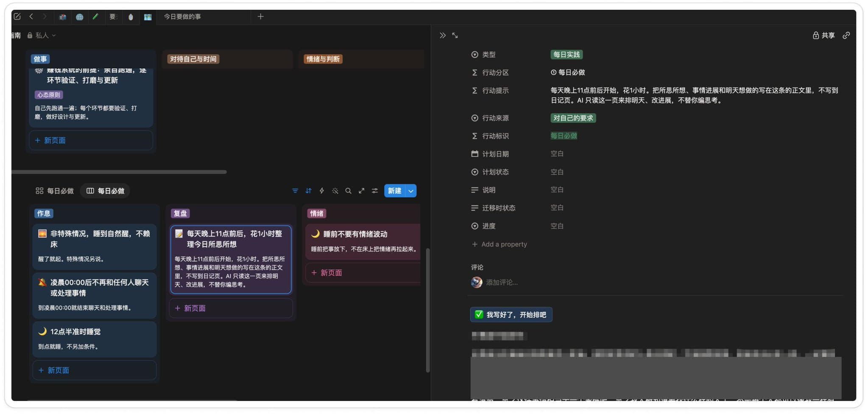Screen dimensions: 868x414
Task: Open the 睡前不要有情绪波动 card
Action: [363, 242]
